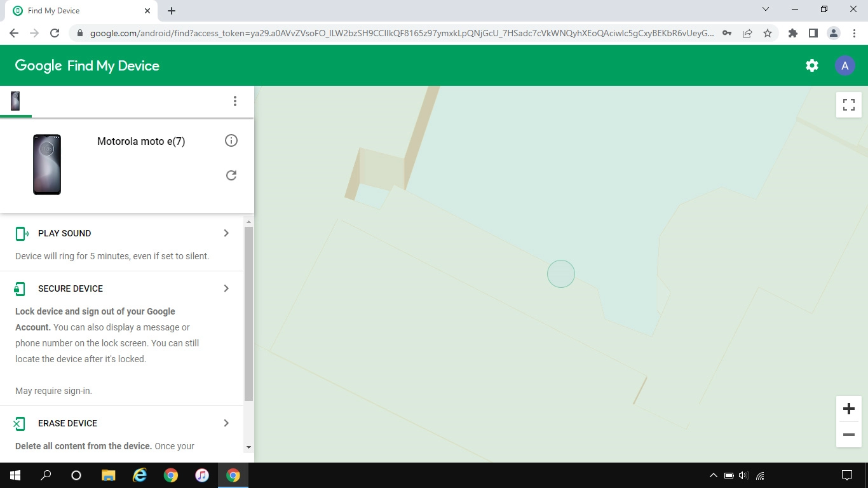The height and width of the screenshot is (488, 868).
Task: Bookmark this page with the star icon
Action: click(768, 33)
